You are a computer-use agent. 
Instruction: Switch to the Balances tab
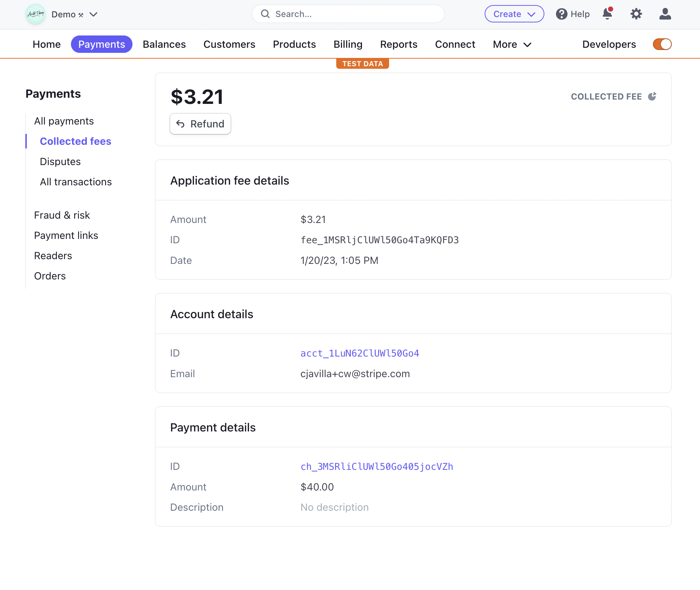tap(164, 44)
